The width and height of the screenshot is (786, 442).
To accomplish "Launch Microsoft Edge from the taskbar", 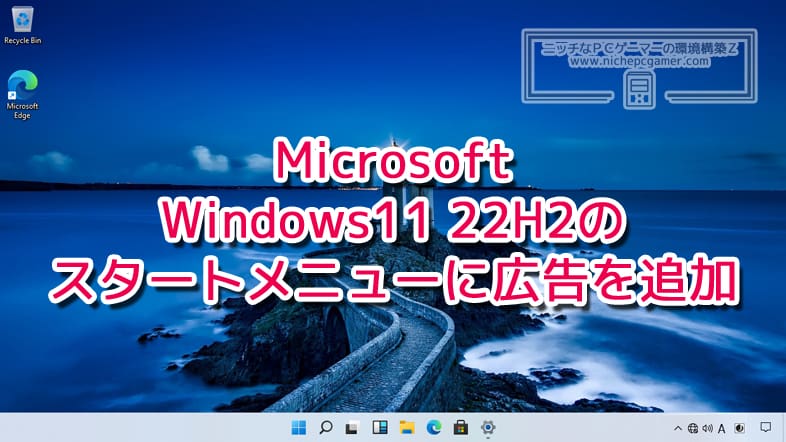I will (x=434, y=427).
